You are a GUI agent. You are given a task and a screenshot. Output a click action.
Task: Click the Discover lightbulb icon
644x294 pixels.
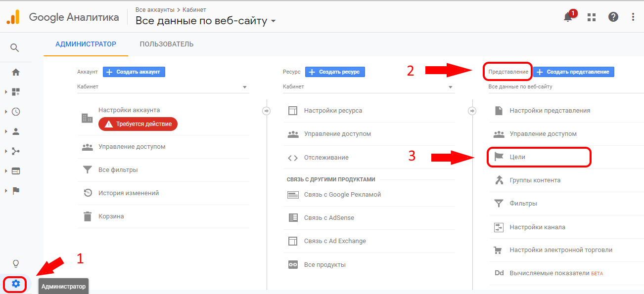pyautogui.click(x=16, y=263)
